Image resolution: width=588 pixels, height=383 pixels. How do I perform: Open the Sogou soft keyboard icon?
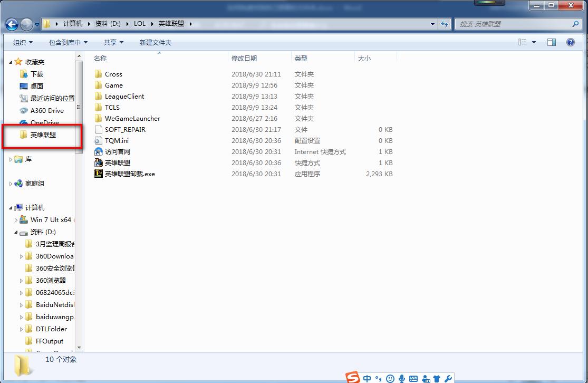pos(413,378)
